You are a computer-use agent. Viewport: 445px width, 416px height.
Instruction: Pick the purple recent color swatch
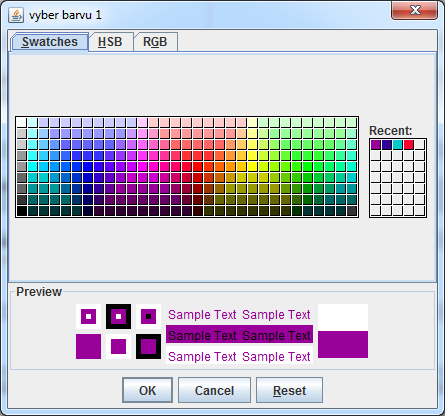(376, 145)
